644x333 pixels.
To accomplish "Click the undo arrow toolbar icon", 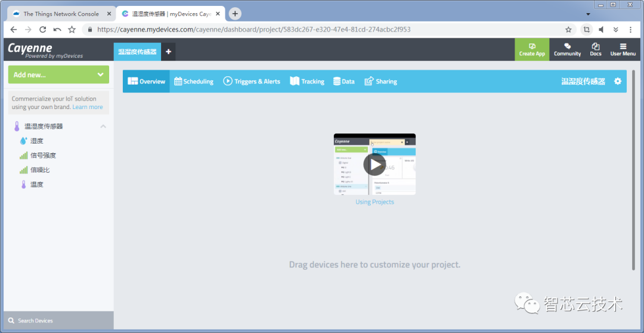I will tap(57, 30).
